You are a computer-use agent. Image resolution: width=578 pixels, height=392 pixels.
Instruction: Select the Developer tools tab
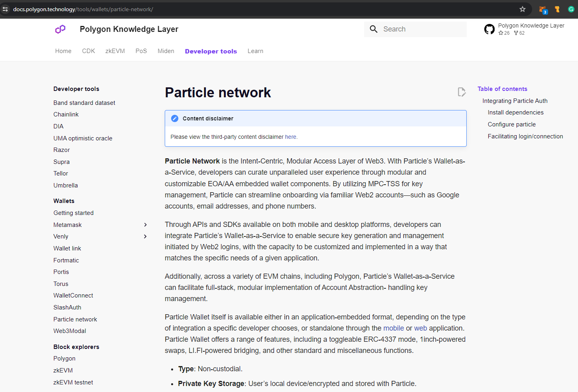pyautogui.click(x=211, y=51)
